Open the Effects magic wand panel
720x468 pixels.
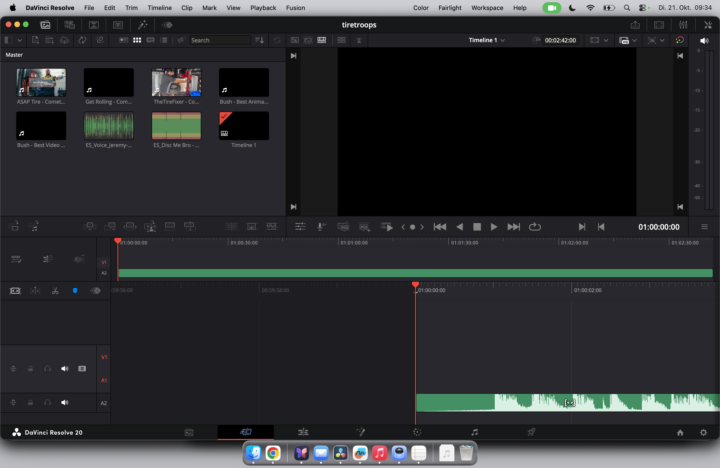pos(142,25)
